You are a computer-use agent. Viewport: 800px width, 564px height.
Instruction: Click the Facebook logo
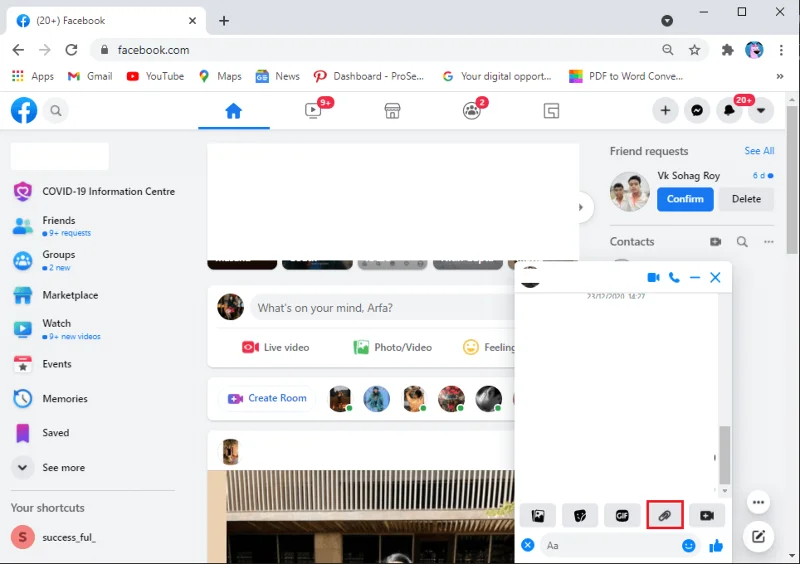coord(24,110)
